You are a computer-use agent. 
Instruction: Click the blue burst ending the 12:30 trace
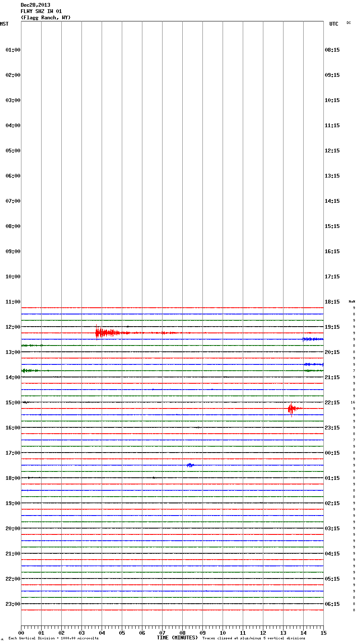coord(313,339)
